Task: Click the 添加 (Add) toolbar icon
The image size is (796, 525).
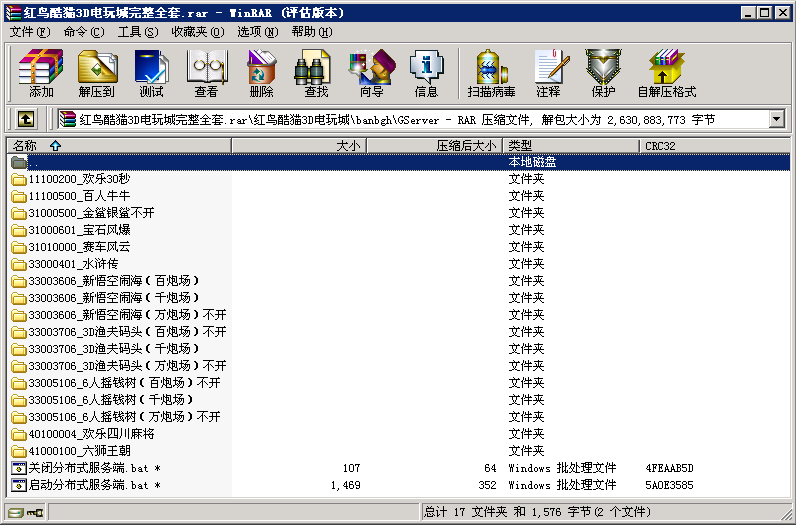Action: click(41, 73)
